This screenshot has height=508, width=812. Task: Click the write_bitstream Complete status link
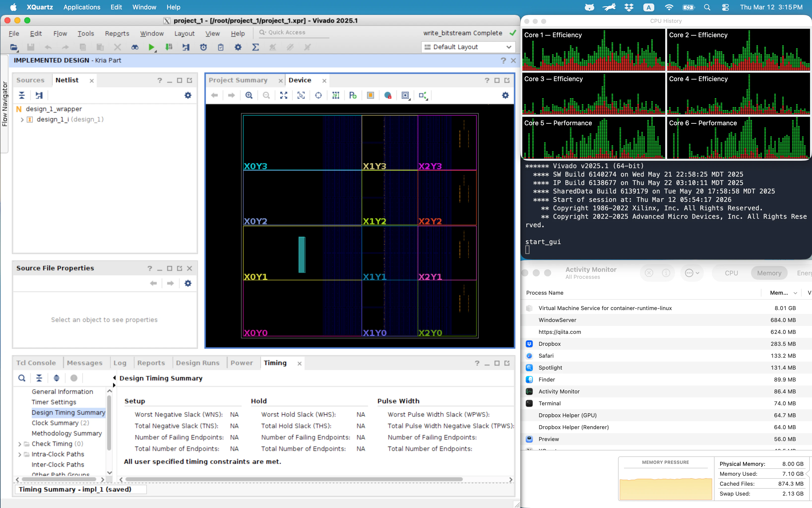coord(463,33)
